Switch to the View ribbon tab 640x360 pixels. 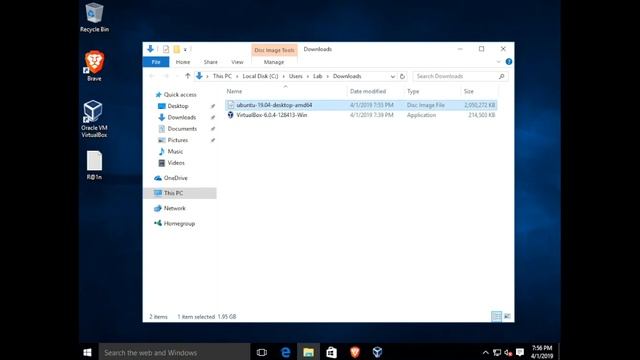[x=237, y=62]
